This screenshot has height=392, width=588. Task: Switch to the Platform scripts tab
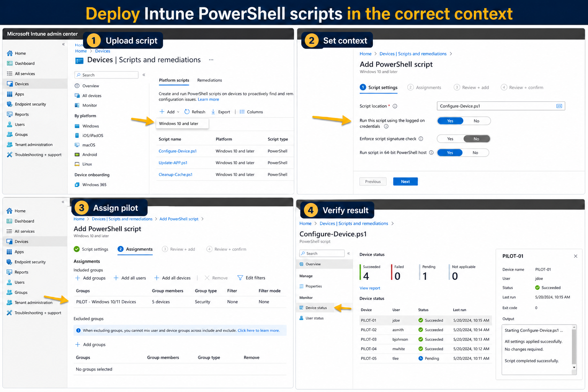pos(174,80)
